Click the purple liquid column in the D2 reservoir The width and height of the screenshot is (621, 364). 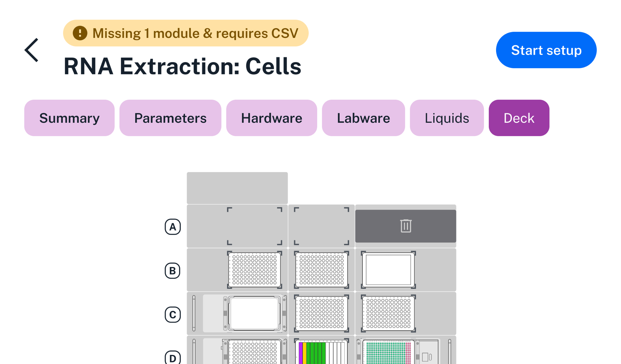pos(301,355)
